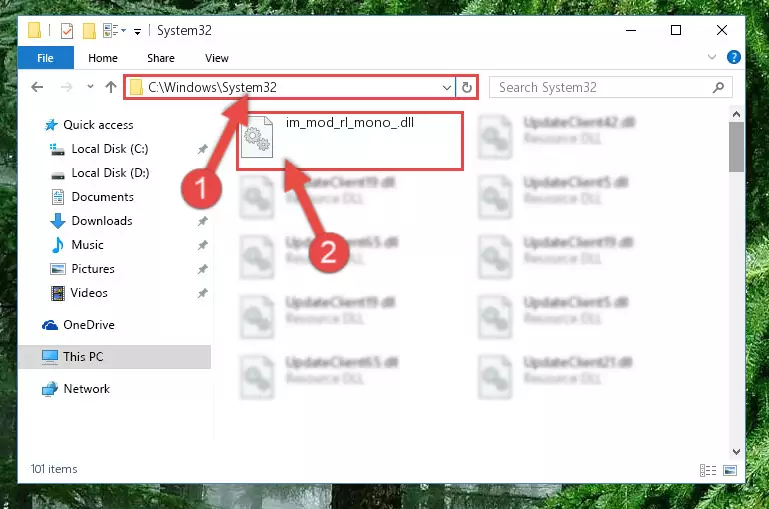769x509 pixels.
Task: Switch to the View ribbon tab
Action: [217, 58]
